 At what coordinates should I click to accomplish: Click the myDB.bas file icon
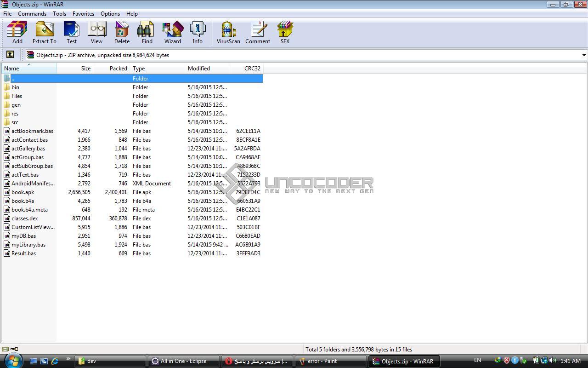point(7,236)
